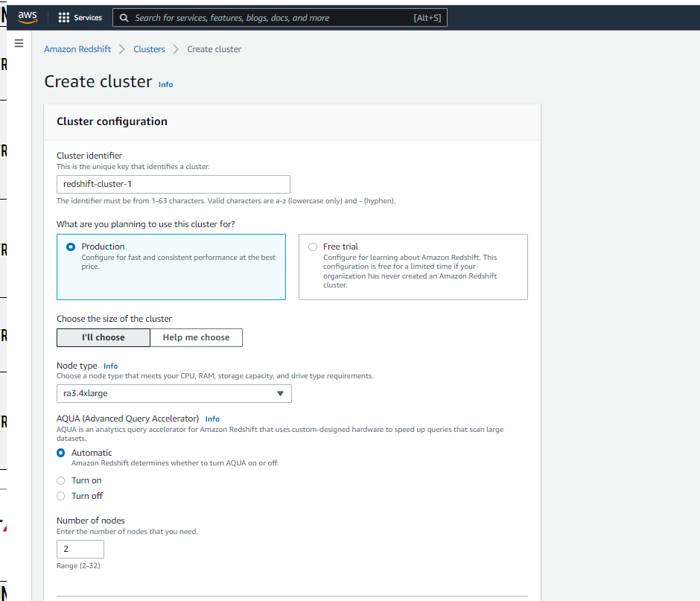Open Node type Info link
Screen dimensions: 700x601
(x=111, y=366)
